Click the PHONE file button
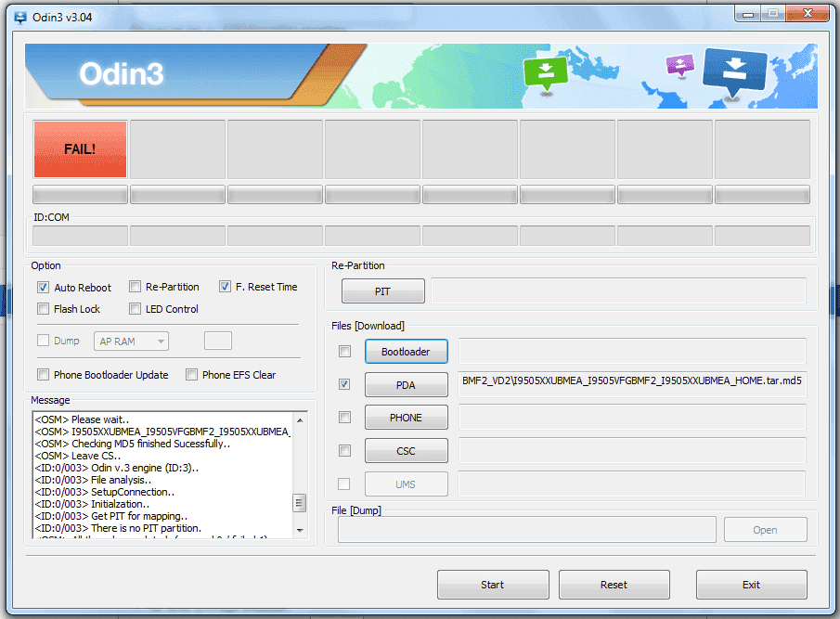Viewport: 840px width, 619px height. tap(406, 417)
